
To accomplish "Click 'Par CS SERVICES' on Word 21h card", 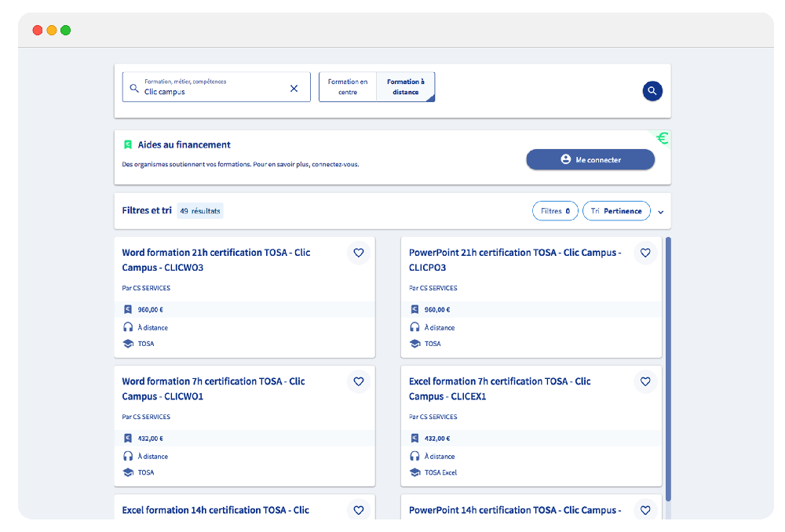I will click(x=146, y=288).
